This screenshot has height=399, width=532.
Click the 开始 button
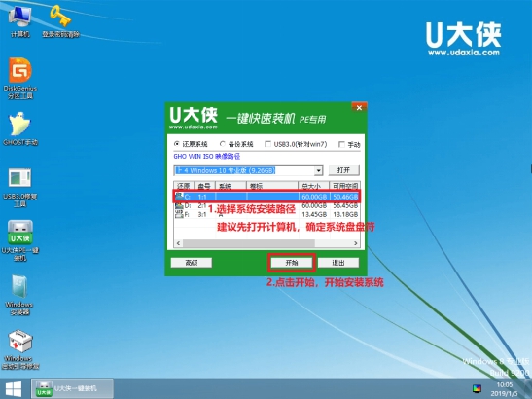[x=292, y=263]
